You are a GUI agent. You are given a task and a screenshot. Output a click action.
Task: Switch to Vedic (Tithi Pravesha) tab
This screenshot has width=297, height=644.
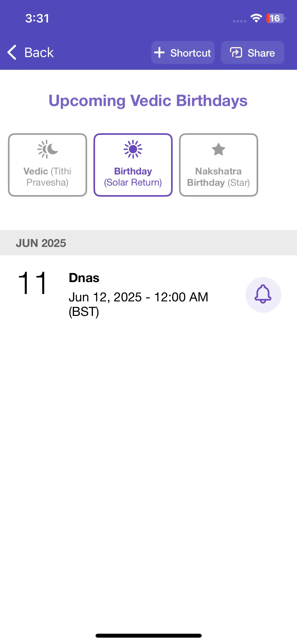pos(48,165)
